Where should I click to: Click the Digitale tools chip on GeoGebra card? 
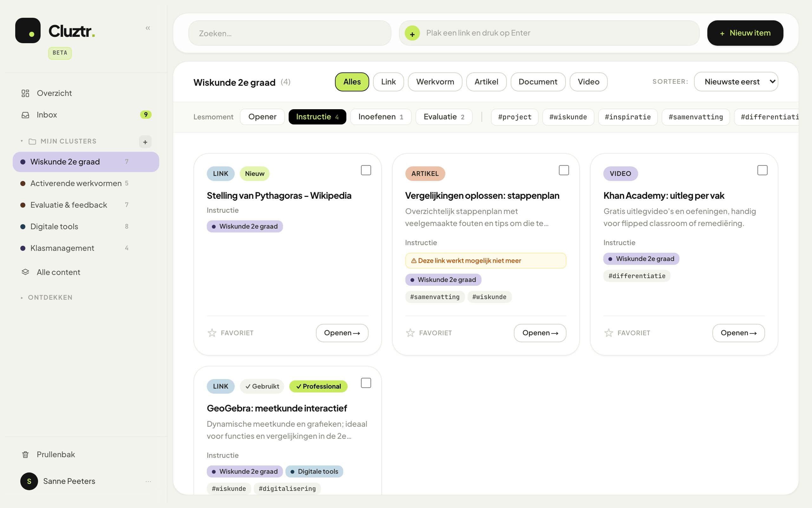click(314, 472)
